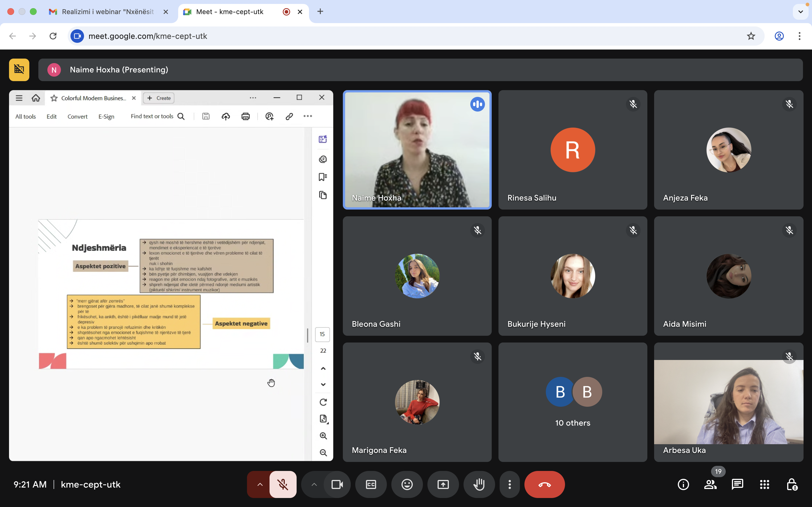Turn on closed captions

pyautogui.click(x=371, y=484)
